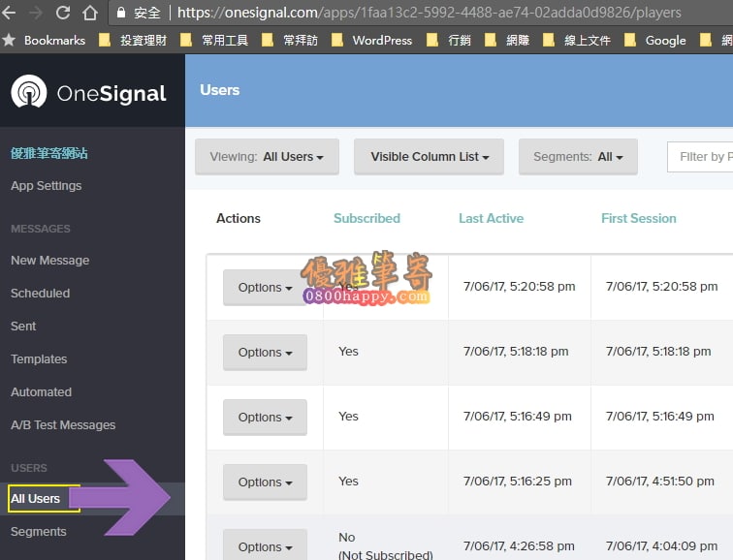
Task: Open the 線上文件 bookmark folder
Action: click(577, 41)
